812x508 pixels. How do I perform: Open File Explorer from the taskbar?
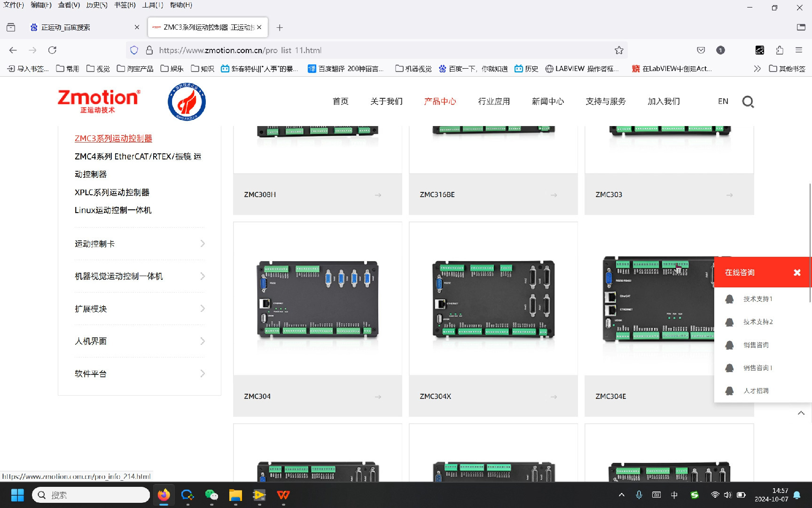click(x=235, y=495)
